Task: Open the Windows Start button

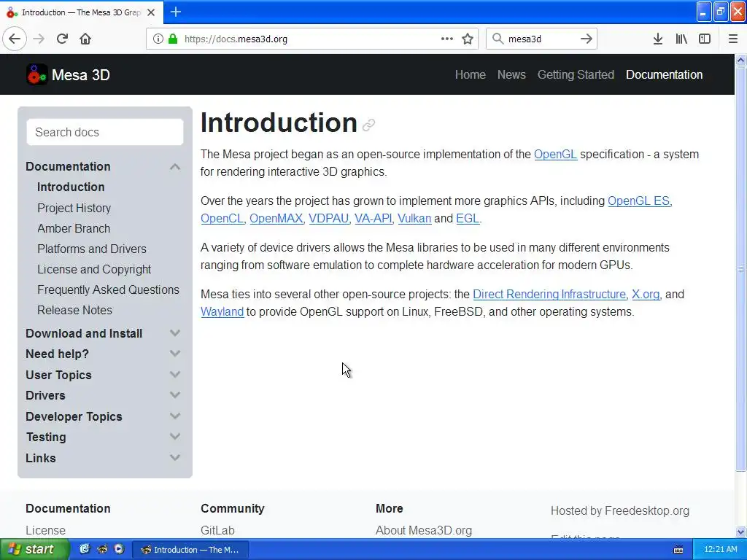Action: click(35, 550)
